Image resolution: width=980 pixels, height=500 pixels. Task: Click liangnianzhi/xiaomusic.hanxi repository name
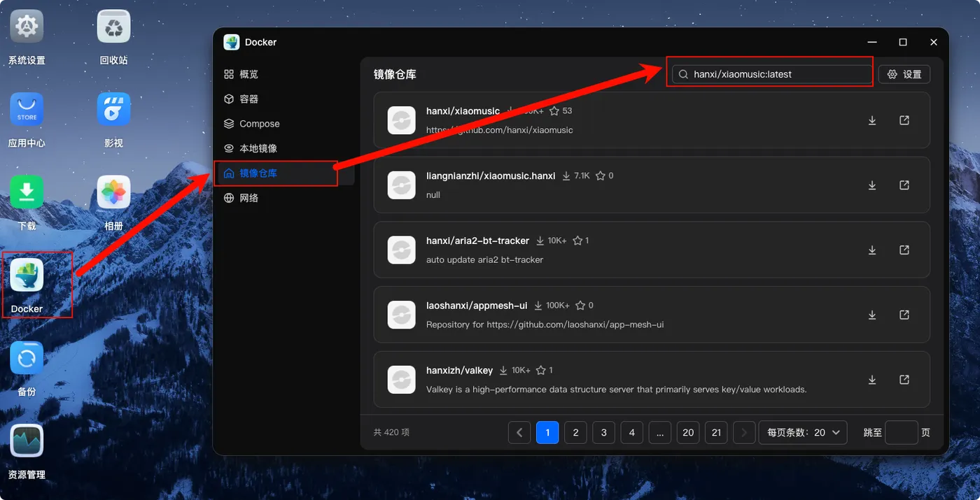(x=491, y=176)
